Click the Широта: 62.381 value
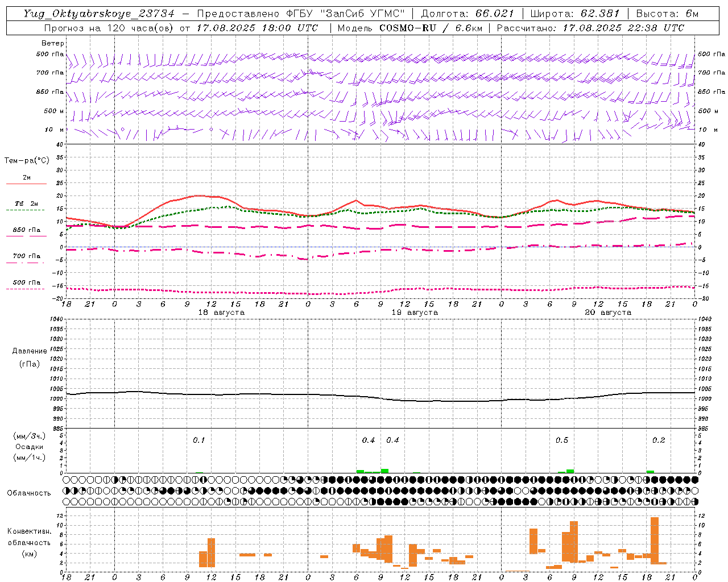 tap(575, 14)
